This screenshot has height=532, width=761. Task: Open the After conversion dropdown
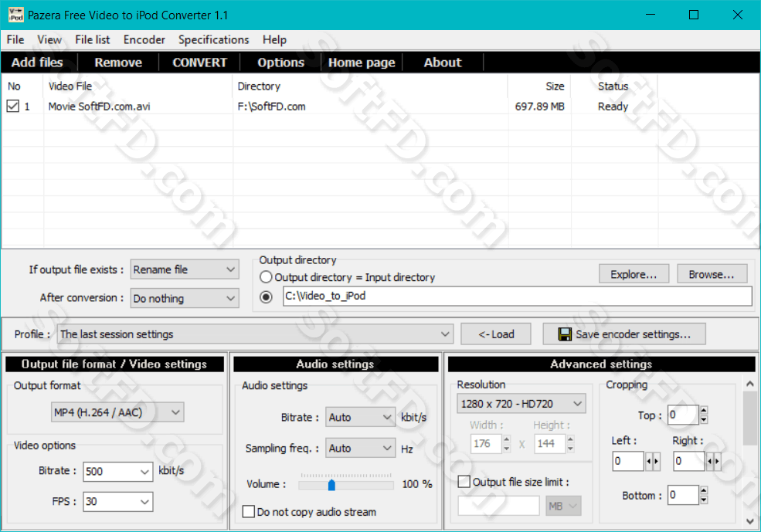point(185,298)
